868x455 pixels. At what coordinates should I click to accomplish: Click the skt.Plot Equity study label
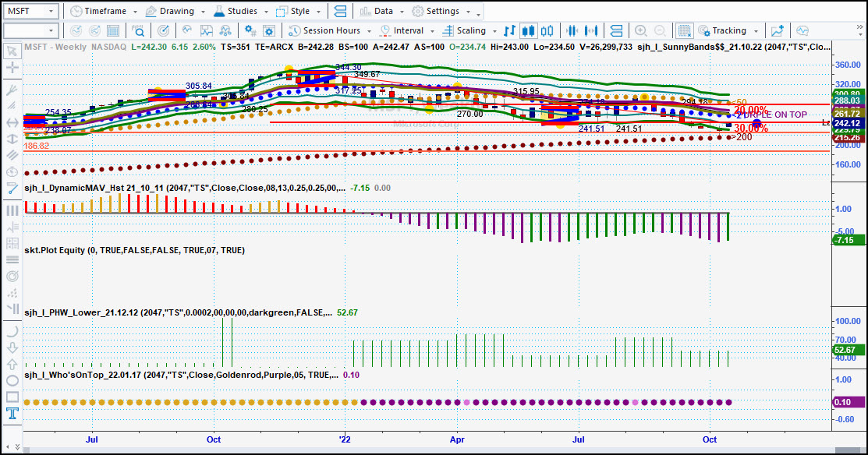coord(134,250)
